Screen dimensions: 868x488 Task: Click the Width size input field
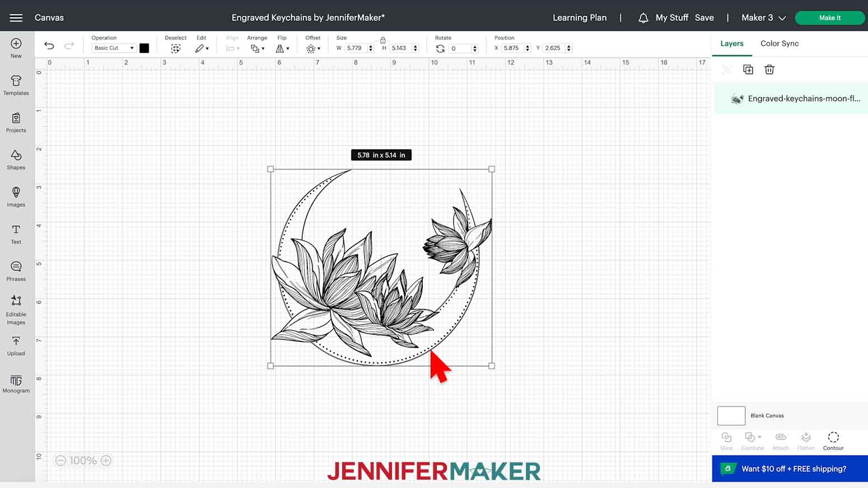point(355,48)
